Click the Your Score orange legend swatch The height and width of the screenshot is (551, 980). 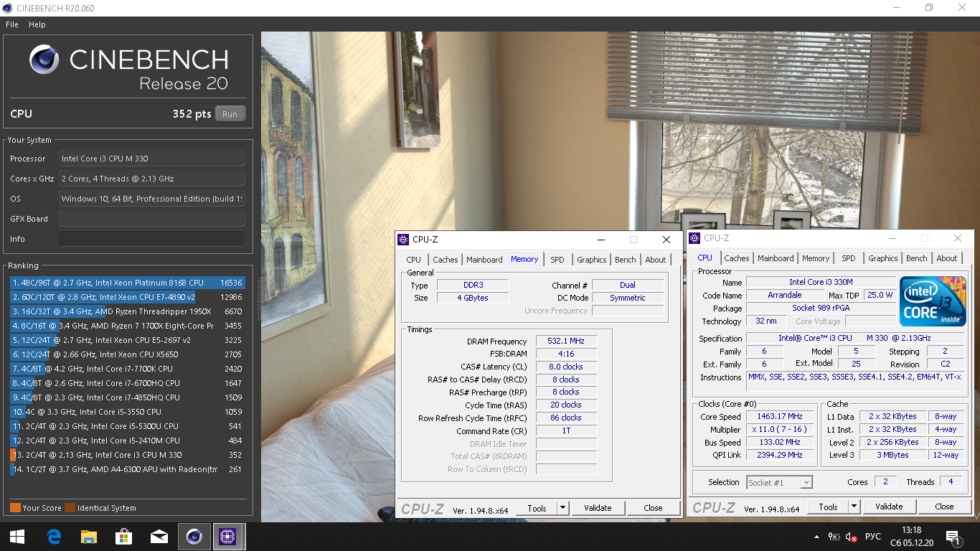pos(15,508)
